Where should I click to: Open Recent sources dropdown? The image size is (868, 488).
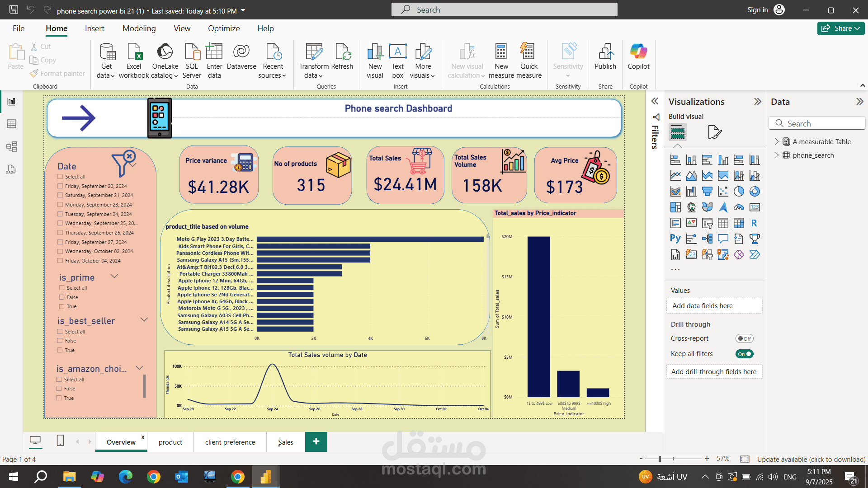pyautogui.click(x=273, y=61)
